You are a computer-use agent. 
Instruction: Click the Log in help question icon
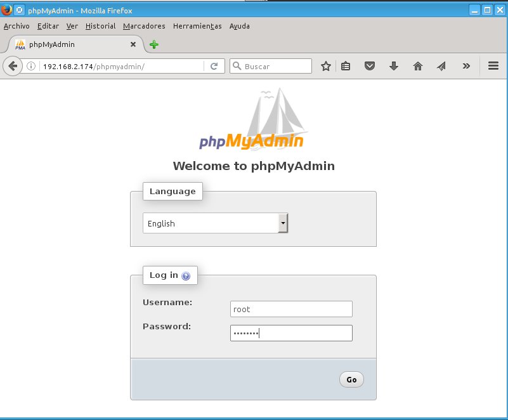point(186,276)
